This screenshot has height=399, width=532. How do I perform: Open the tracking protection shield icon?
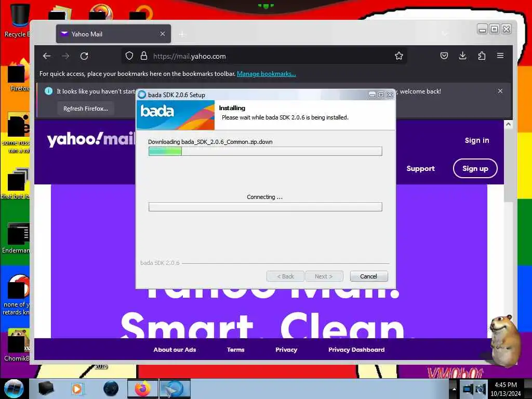click(x=129, y=56)
